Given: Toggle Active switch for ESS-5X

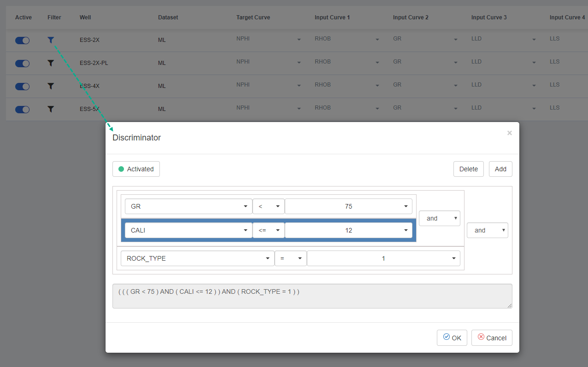Looking at the screenshot, I should pyautogui.click(x=22, y=109).
